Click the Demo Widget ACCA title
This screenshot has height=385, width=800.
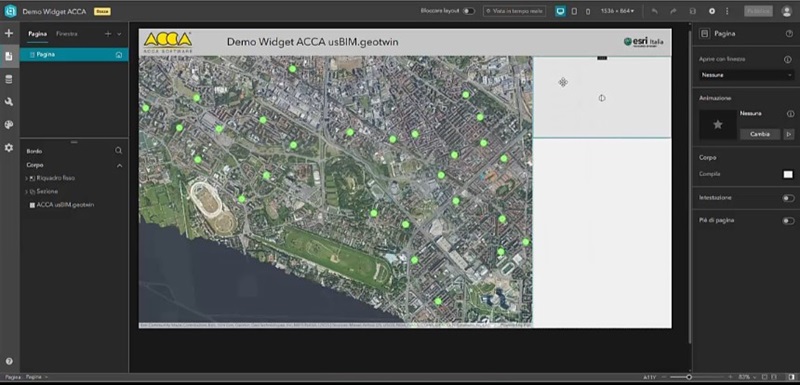[x=54, y=11]
